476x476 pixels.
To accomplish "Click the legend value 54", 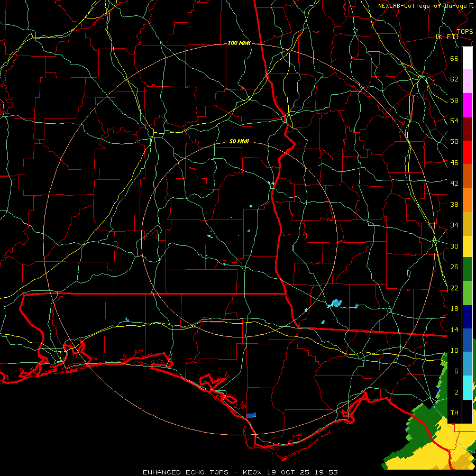I will coord(454,121).
